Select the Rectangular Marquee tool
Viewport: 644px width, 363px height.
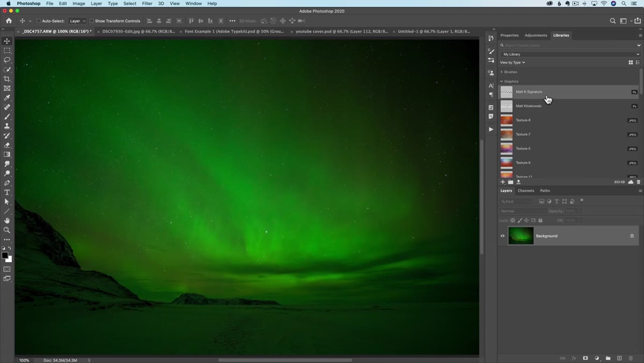pyautogui.click(x=7, y=50)
